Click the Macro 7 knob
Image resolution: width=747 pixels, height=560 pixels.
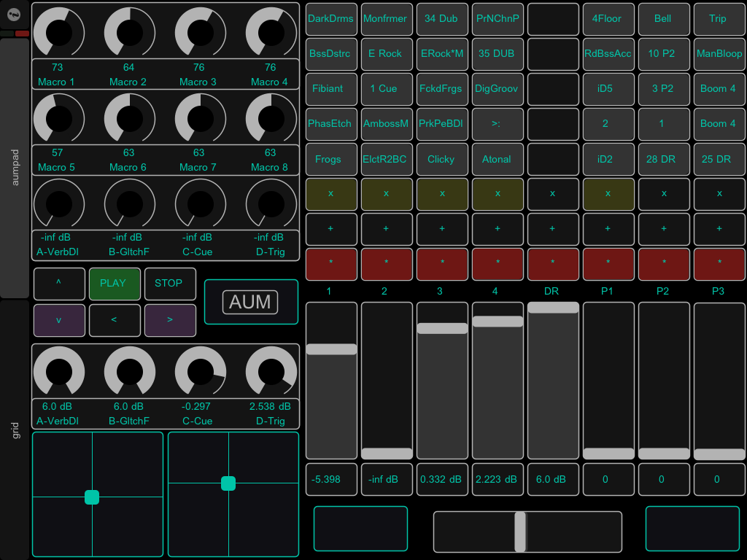pyautogui.click(x=201, y=118)
